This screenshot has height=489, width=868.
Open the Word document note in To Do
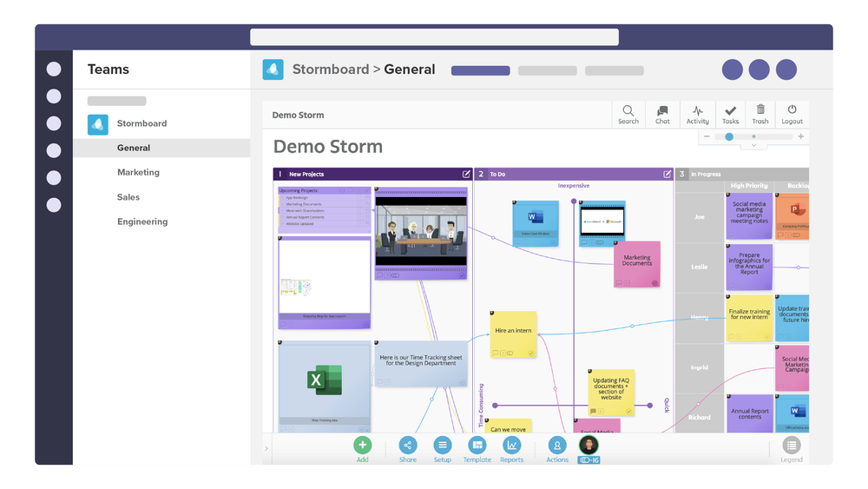[536, 224]
